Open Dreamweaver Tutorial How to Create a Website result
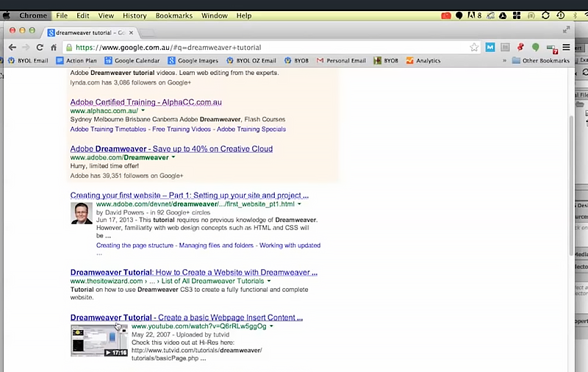 tap(194, 272)
